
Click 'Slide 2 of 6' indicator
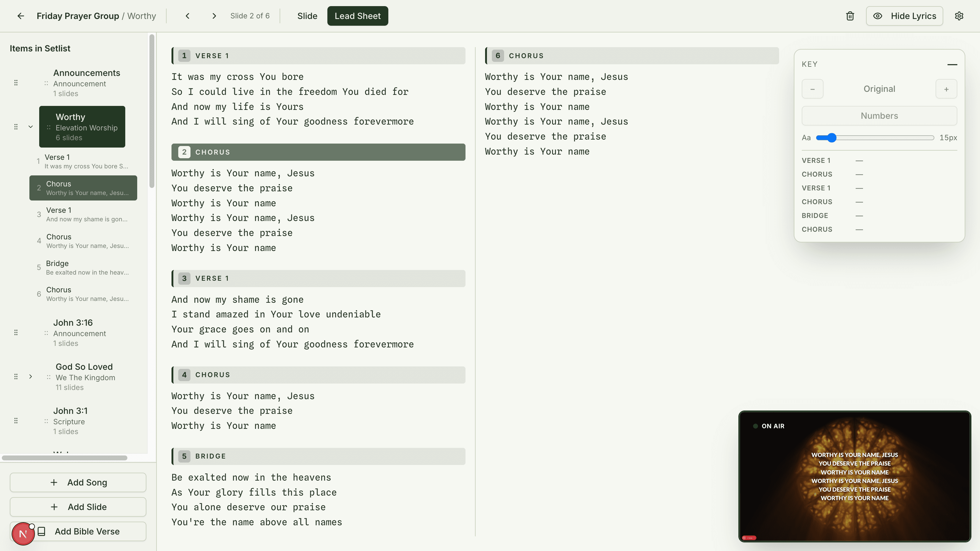tap(250, 16)
